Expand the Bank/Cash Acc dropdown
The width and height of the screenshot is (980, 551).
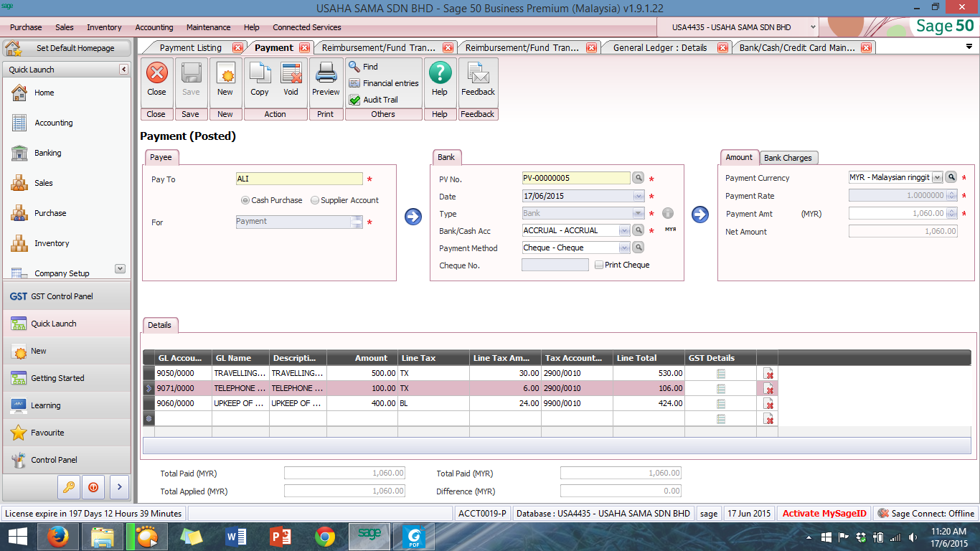(623, 230)
